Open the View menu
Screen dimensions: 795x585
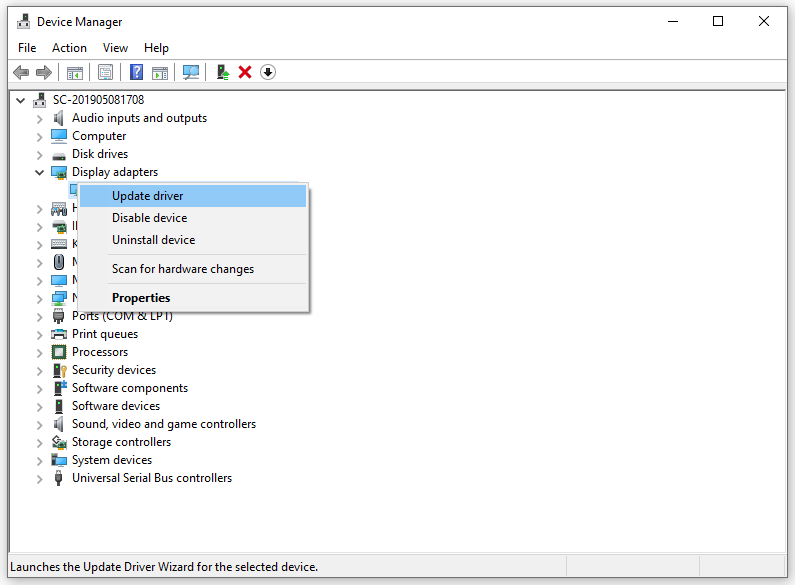coord(115,48)
